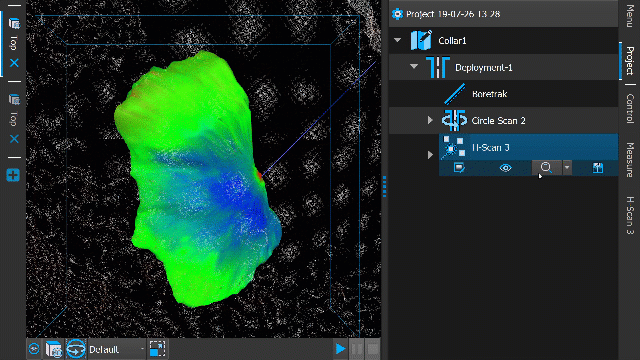Toggle H-Scan 3 visibility eye icon
Screen dimensions: 640x360
tap(505, 168)
